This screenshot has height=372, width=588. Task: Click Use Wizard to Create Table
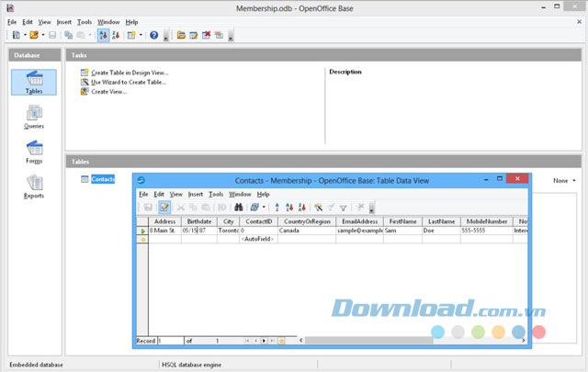point(129,82)
